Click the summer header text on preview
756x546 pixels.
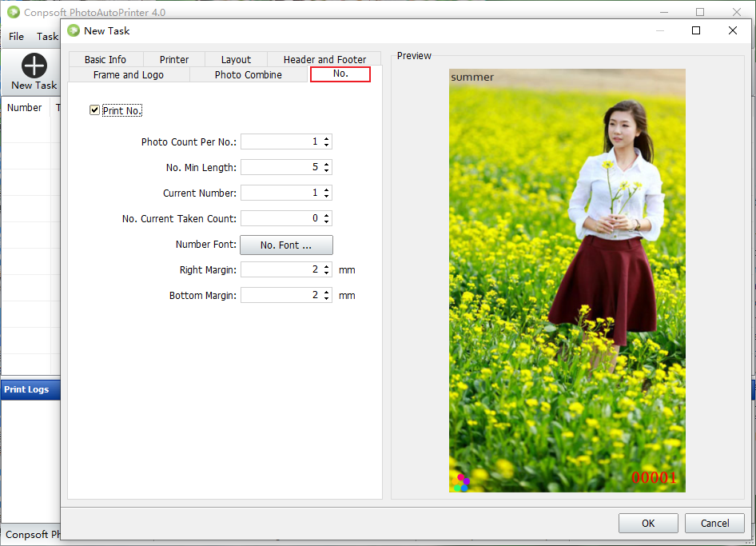click(472, 78)
